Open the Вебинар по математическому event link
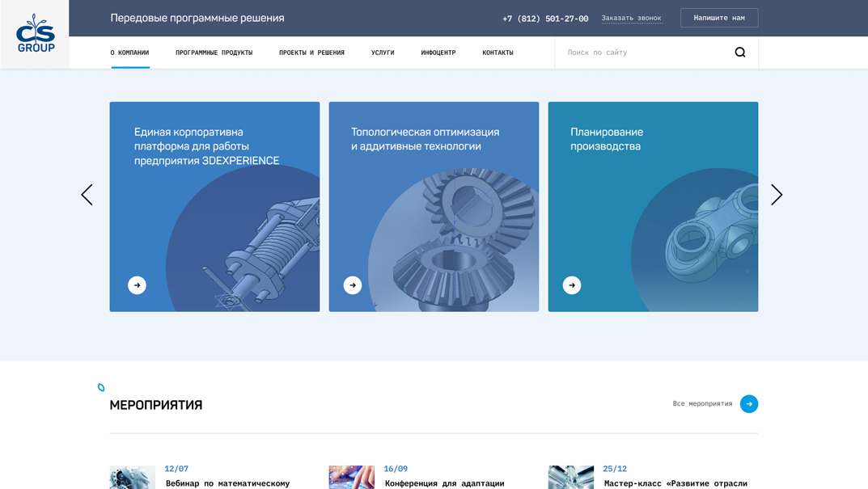 (x=228, y=483)
